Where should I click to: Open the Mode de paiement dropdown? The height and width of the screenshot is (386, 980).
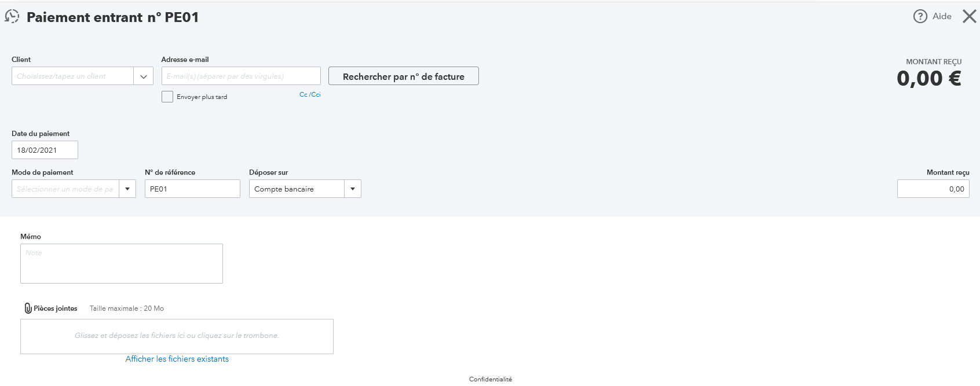tap(127, 189)
